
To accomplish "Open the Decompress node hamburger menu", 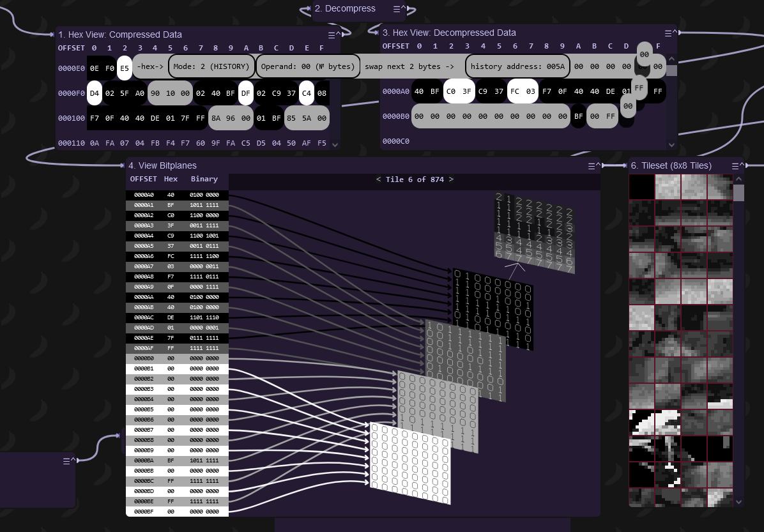I will (x=396, y=9).
